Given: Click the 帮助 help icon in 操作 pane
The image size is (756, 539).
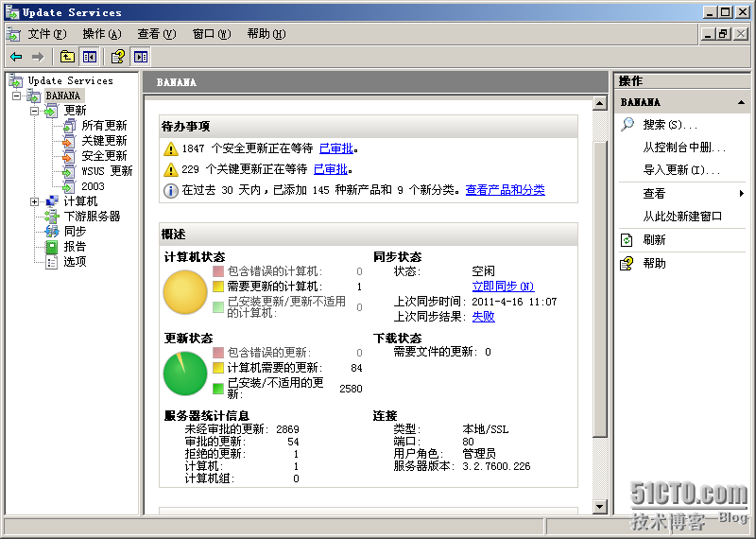Looking at the screenshot, I should point(627,264).
